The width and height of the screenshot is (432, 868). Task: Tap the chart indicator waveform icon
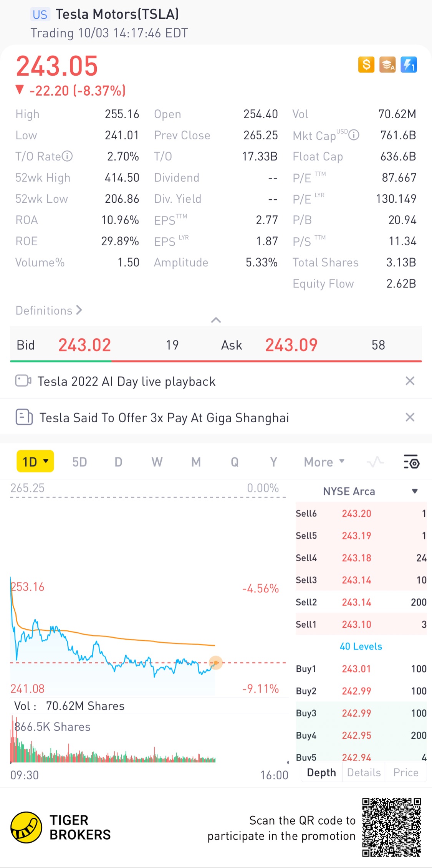[x=375, y=462]
